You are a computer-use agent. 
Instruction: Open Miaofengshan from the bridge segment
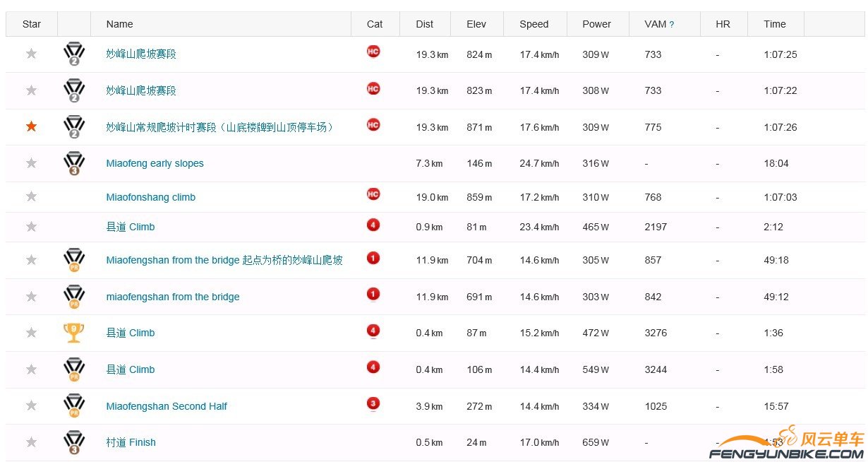(224, 260)
